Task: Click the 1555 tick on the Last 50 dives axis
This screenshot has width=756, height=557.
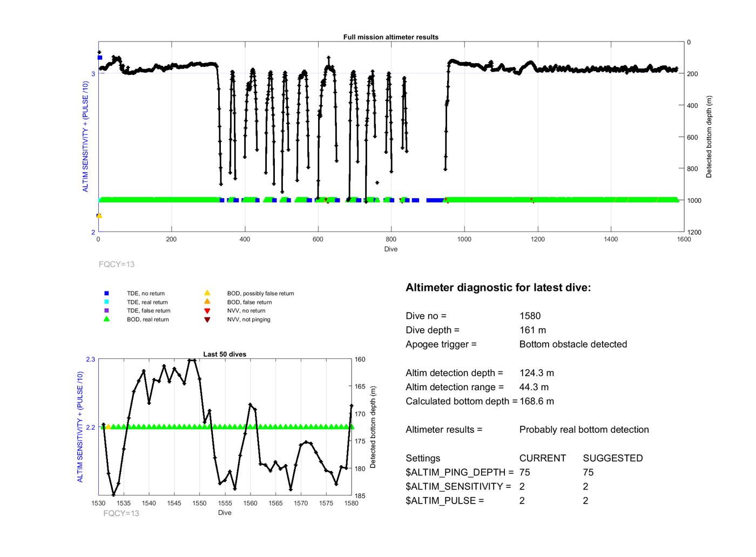Action: click(225, 503)
